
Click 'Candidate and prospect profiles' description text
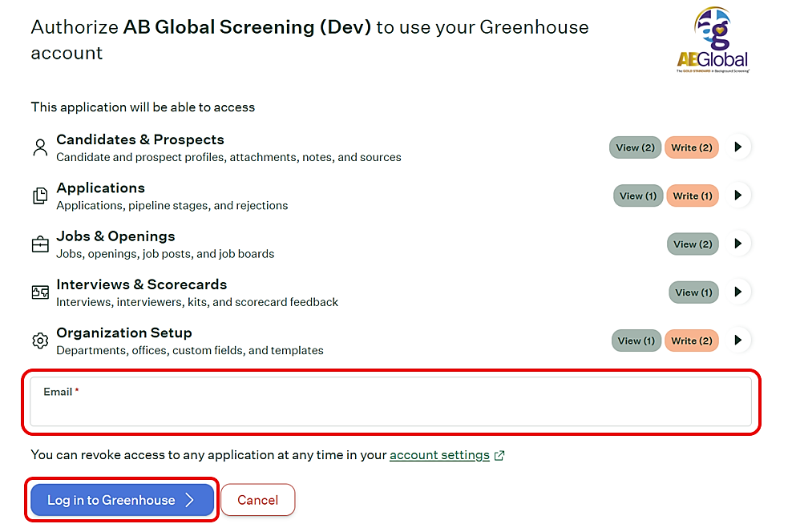tap(228, 157)
